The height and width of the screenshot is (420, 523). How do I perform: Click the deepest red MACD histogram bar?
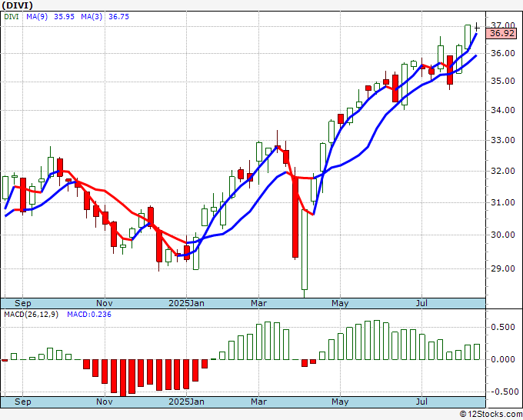123,378
